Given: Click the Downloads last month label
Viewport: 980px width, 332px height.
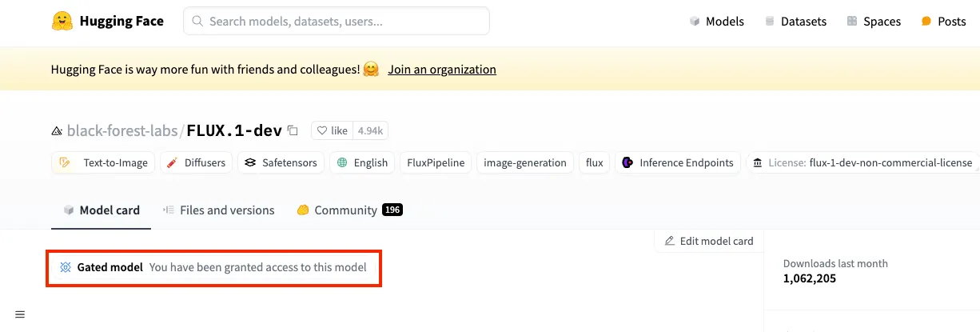Looking at the screenshot, I should [x=835, y=263].
